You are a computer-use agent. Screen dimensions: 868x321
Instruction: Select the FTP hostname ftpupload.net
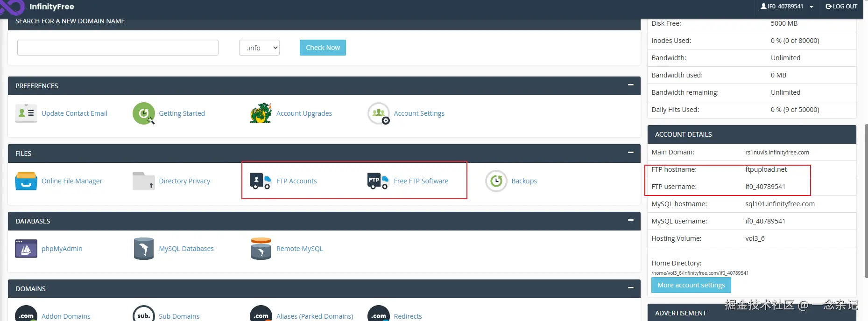[x=766, y=169]
